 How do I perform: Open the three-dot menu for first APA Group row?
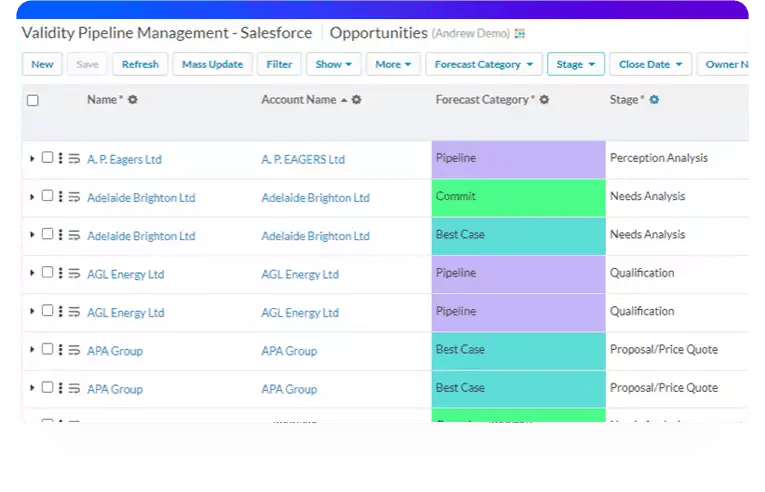[60, 349]
